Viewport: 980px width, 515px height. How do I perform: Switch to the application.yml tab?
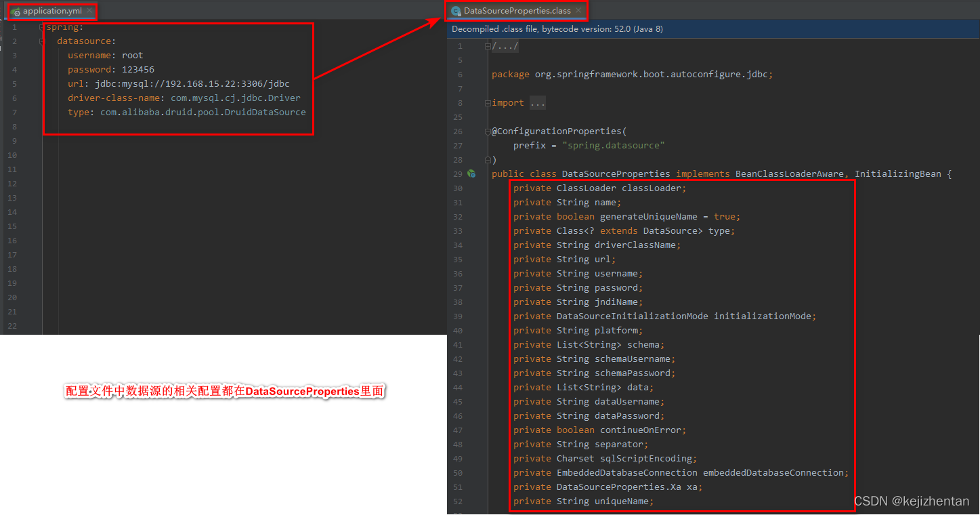click(x=52, y=11)
